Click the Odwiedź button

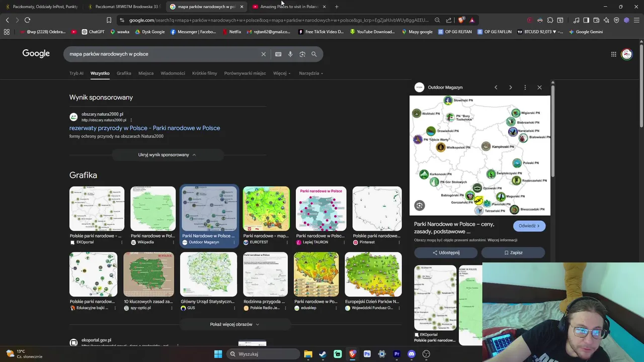tap(529, 226)
